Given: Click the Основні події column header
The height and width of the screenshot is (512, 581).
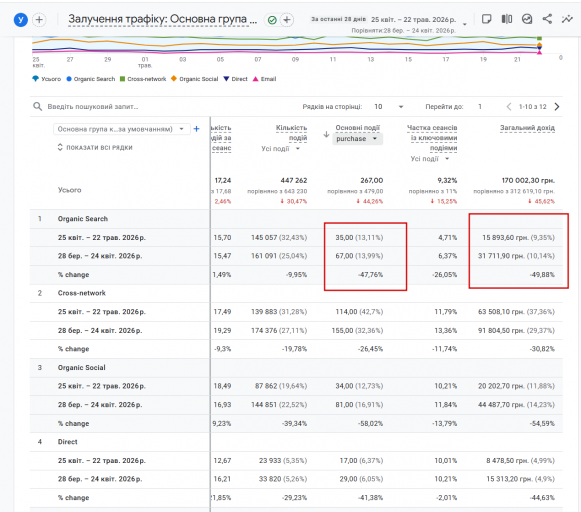Looking at the screenshot, I should 358,128.
